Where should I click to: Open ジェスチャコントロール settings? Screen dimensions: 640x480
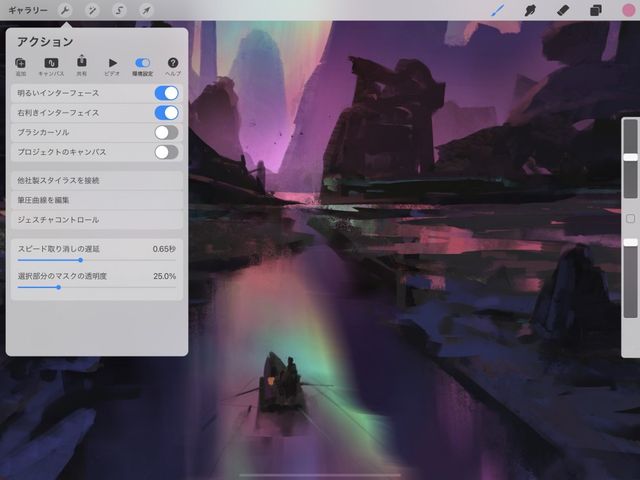[97, 220]
